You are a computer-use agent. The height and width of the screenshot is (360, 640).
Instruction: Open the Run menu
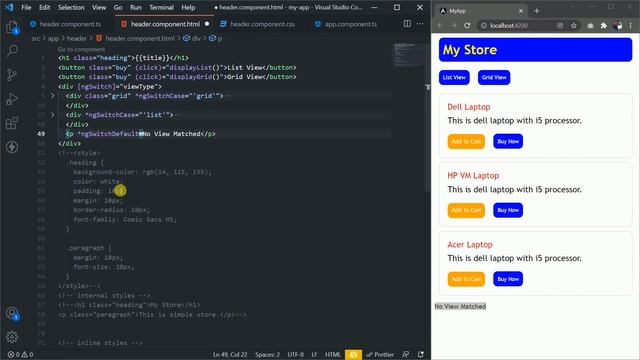pyautogui.click(x=136, y=7)
